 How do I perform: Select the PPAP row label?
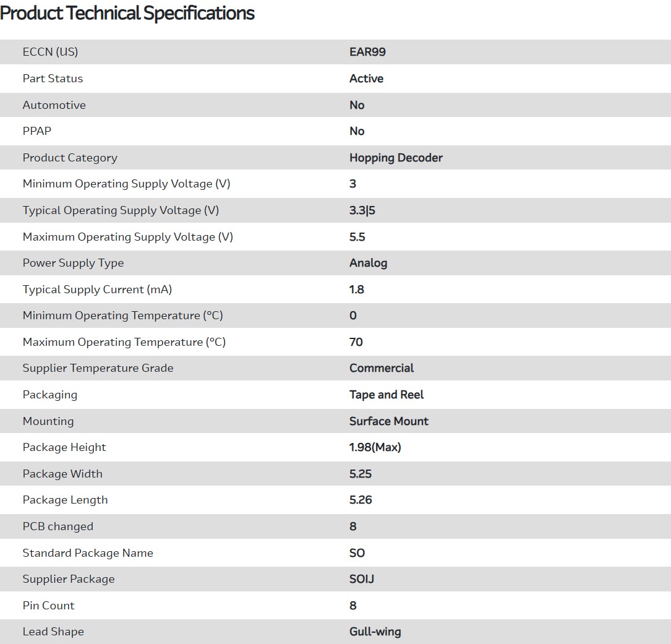pos(37,131)
